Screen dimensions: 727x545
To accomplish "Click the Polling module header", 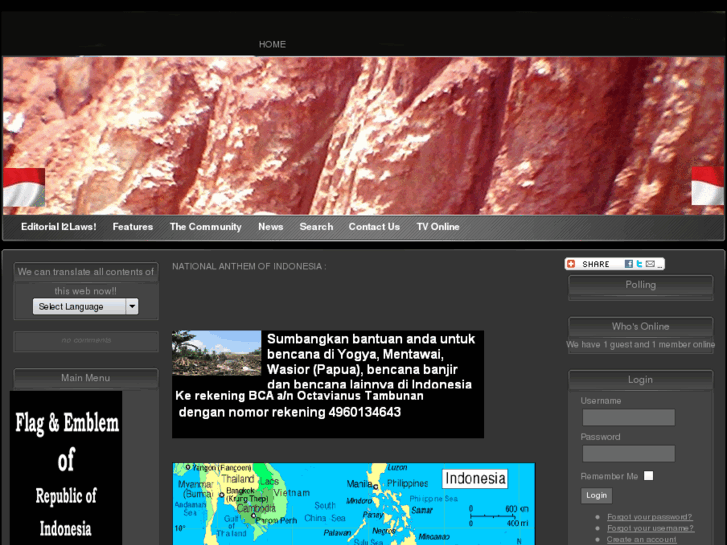I will click(640, 285).
